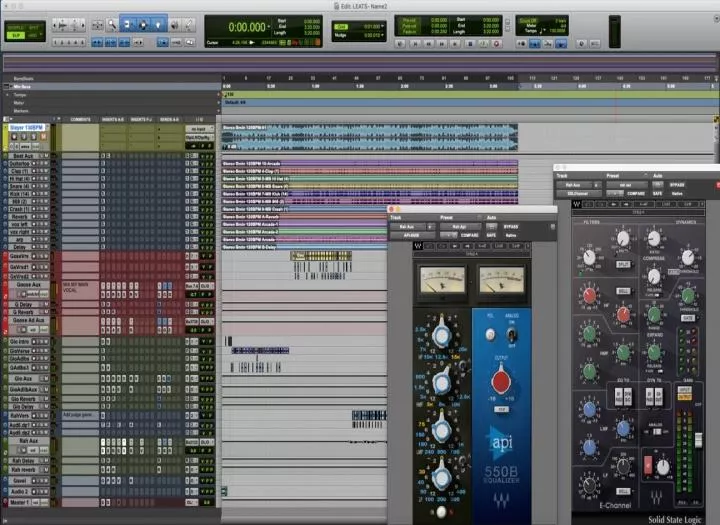Click Return to Zero transport button
Image resolution: width=720 pixels, height=525 pixels.
pyautogui.click(x=415, y=44)
